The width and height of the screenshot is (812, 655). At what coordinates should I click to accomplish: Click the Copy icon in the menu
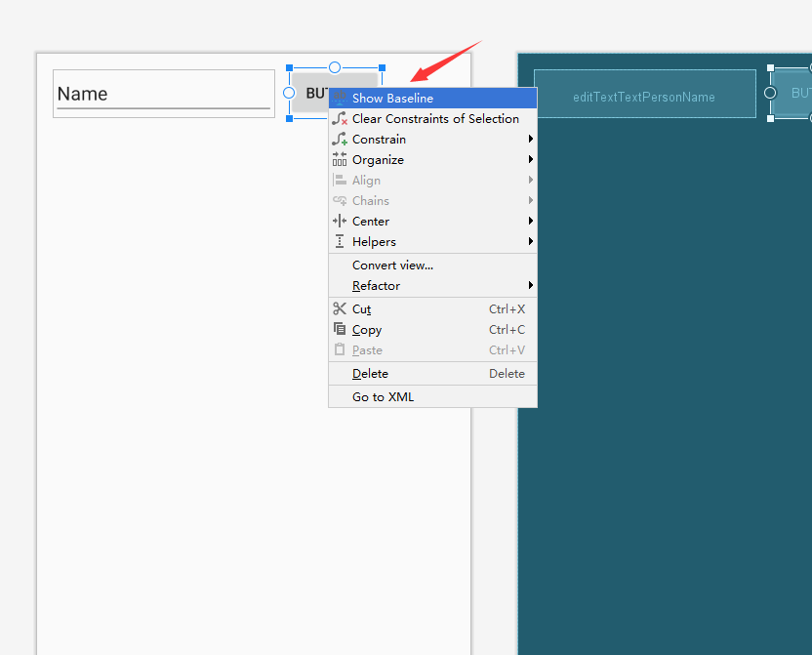pyautogui.click(x=340, y=330)
